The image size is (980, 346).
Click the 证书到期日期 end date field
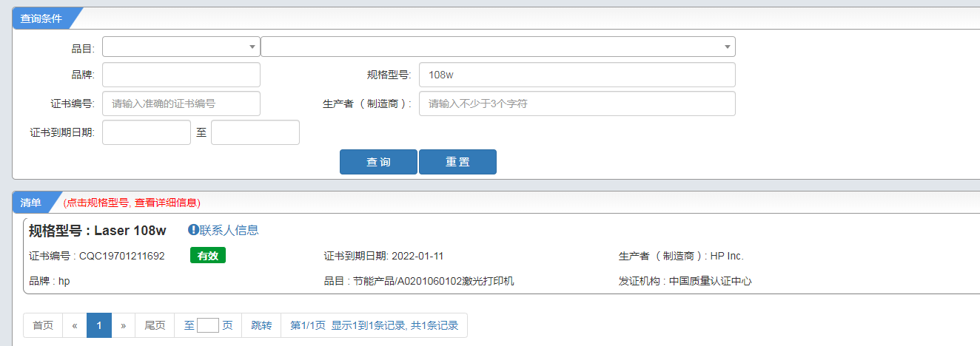coord(255,132)
